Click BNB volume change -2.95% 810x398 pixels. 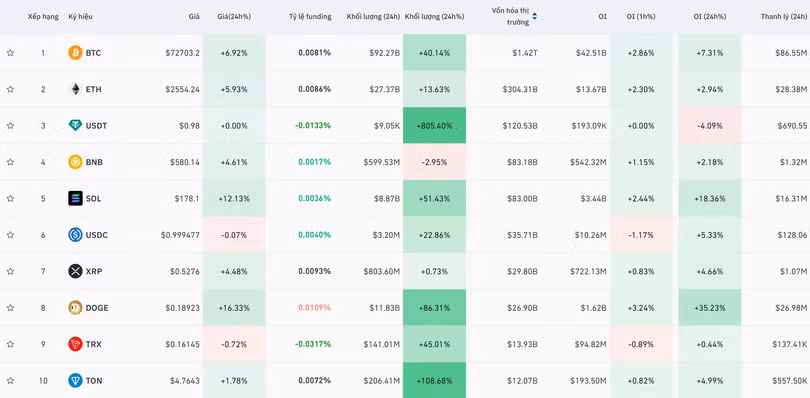[x=434, y=162]
